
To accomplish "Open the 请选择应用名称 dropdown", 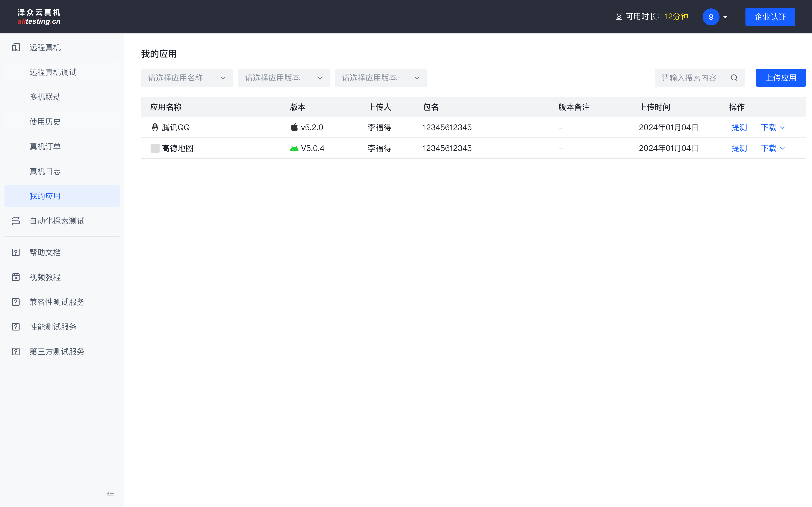I will (187, 78).
